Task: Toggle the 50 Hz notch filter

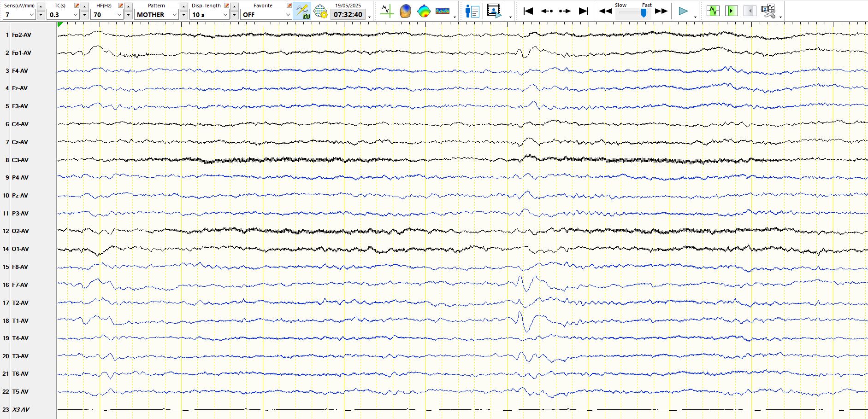Action: [x=302, y=11]
